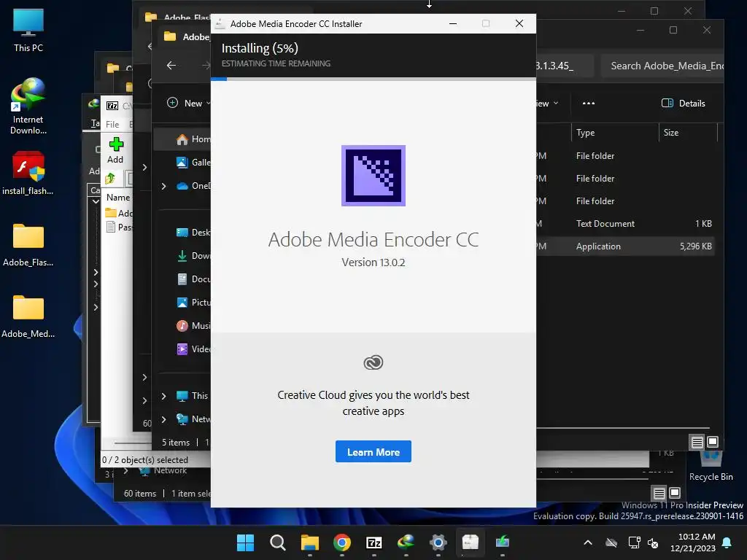The height and width of the screenshot is (560, 747).
Task: Open clock showing 10:12 AM
Action: (693, 542)
